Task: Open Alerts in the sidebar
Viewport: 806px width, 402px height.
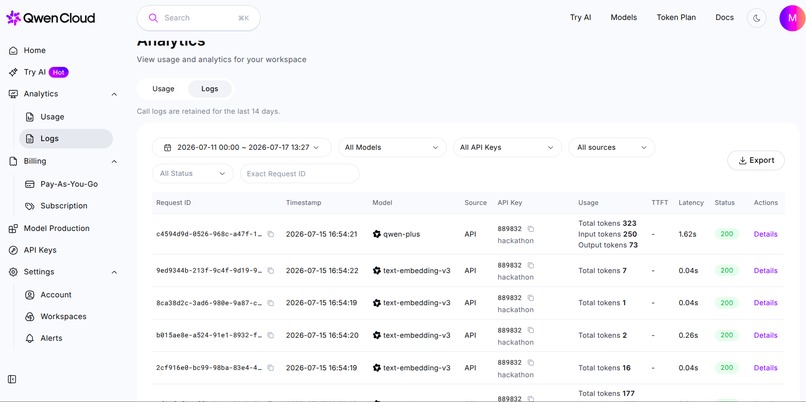Action: pos(51,338)
